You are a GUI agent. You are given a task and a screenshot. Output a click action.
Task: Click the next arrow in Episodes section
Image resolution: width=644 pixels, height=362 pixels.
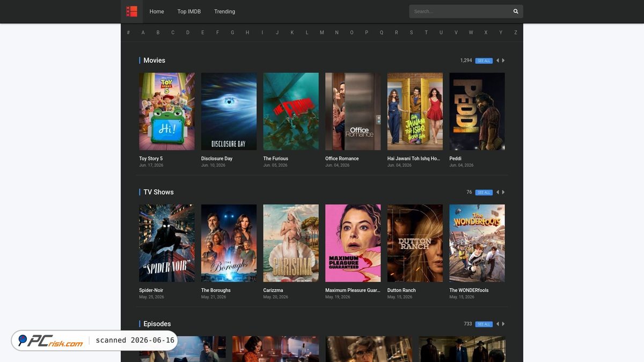click(503, 324)
